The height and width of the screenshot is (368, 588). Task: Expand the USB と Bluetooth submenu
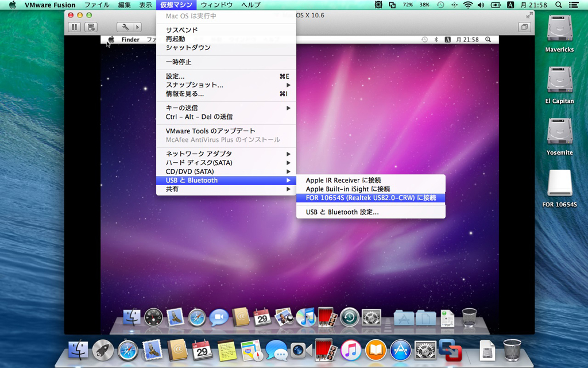coord(226,181)
